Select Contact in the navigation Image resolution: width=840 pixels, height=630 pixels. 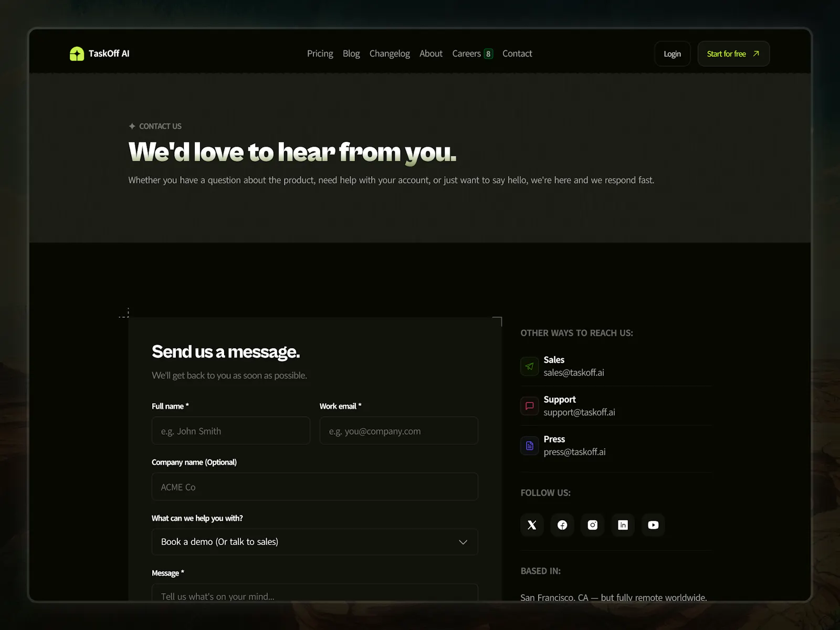(x=517, y=54)
